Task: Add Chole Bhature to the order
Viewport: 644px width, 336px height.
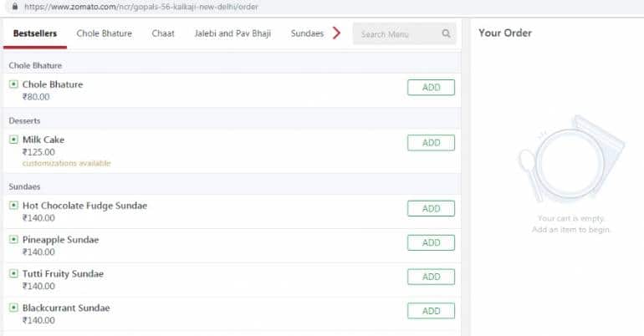Action: 431,88
